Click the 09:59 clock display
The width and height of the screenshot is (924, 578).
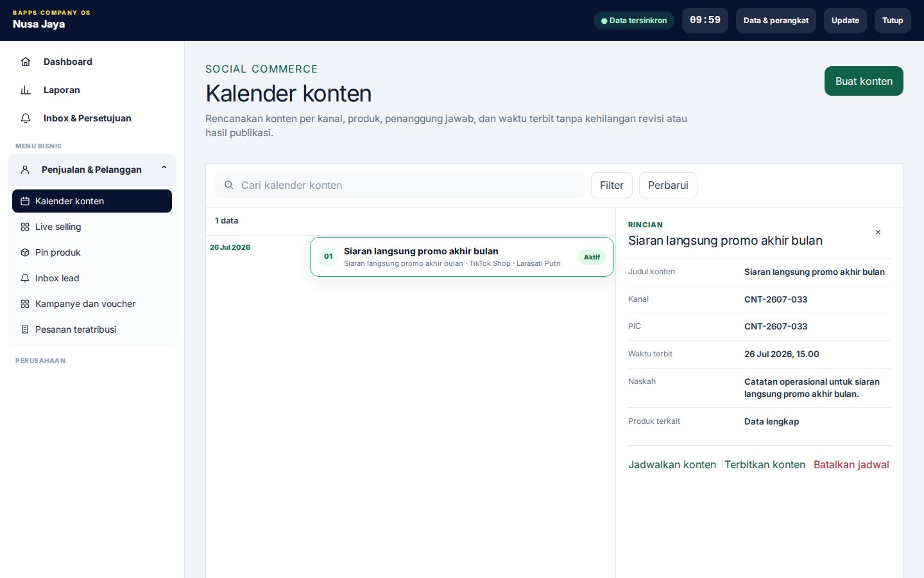(705, 21)
